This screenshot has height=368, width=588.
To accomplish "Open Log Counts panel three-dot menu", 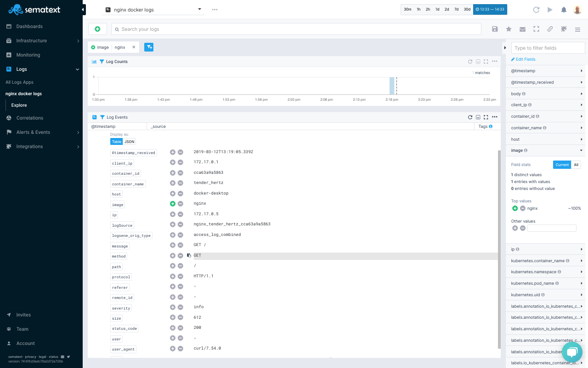I will 495,62.
